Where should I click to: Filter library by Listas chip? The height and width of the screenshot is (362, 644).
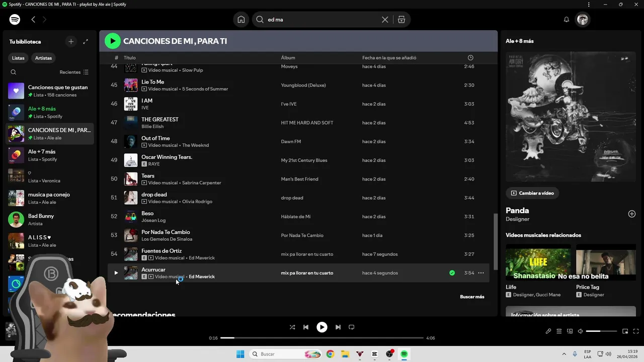(x=18, y=58)
